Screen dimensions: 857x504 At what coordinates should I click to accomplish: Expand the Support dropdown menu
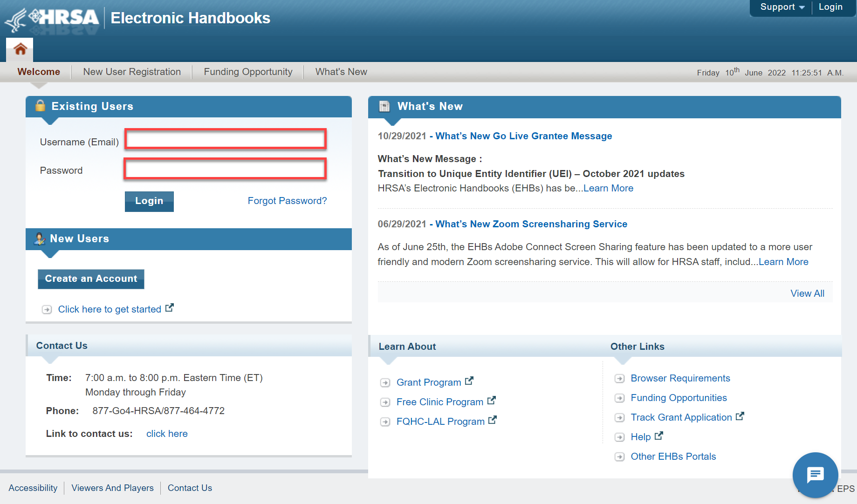(782, 7)
